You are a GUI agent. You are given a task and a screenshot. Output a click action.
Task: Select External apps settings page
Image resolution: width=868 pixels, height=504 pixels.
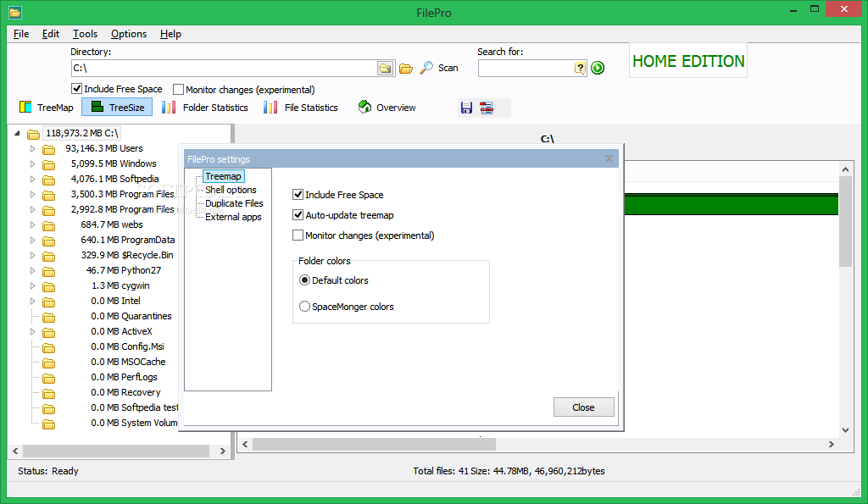233,217
